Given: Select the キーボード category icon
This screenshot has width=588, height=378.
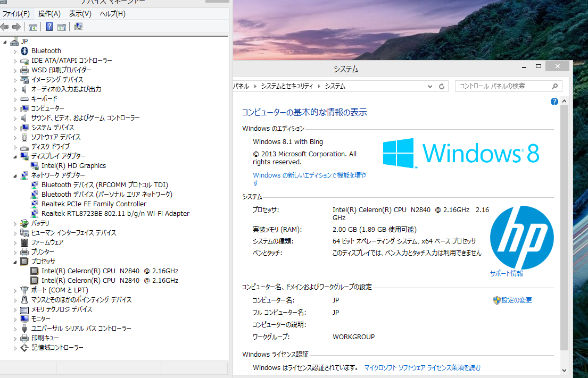Looking at the screenshot, I should pos(24,99).
